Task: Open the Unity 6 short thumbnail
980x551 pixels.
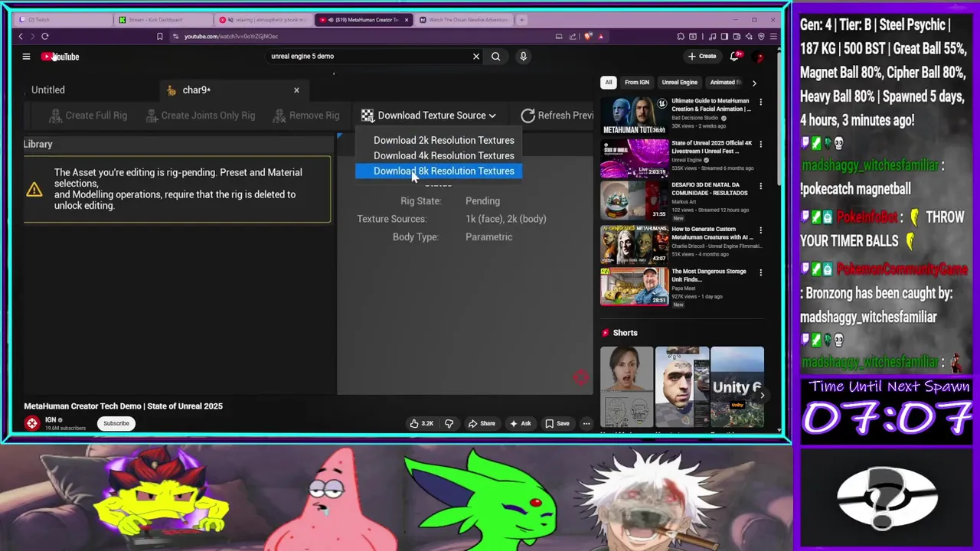Action: [737, 386]
